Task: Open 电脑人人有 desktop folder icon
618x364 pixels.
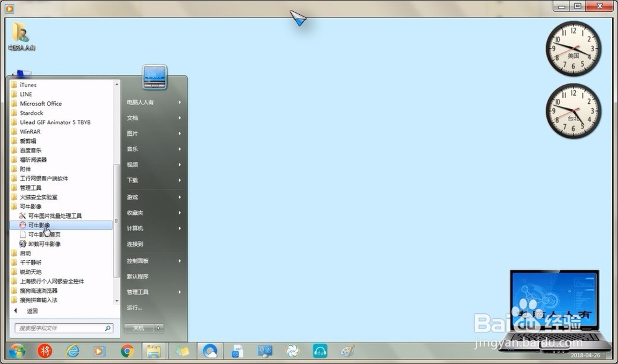Action: click(22, 36)
